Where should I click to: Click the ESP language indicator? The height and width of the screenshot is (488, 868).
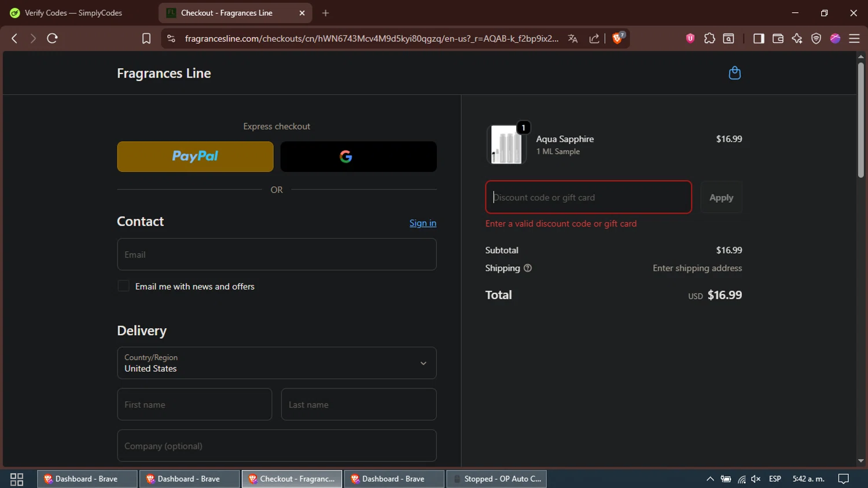pyautogui.click(x=775, y=479)
